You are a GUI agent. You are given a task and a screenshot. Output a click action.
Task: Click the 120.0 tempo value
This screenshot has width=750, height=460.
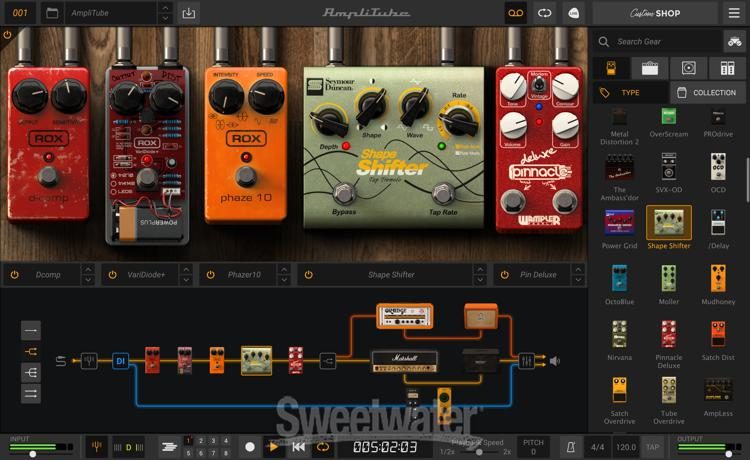pos(626,447)
